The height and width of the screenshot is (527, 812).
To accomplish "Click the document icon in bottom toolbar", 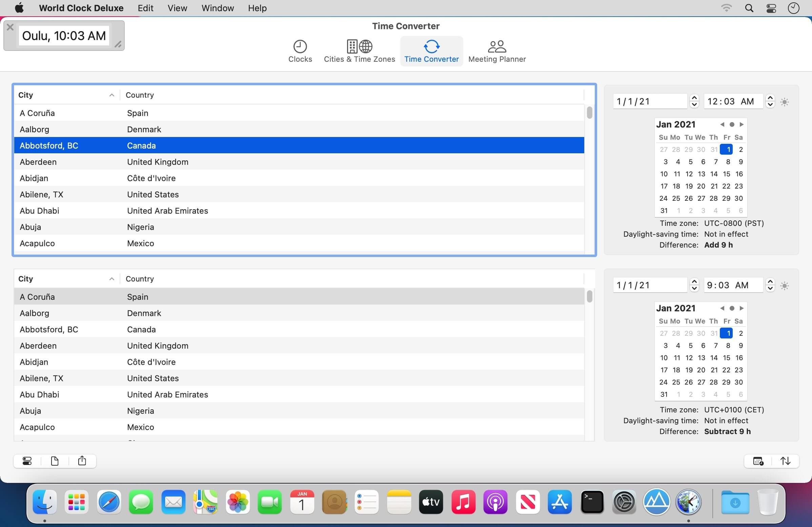I will coord(55,461).
